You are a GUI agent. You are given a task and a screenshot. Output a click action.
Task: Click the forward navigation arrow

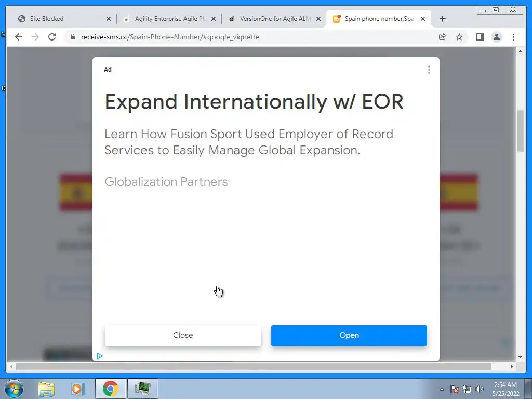tap(35, 37)
